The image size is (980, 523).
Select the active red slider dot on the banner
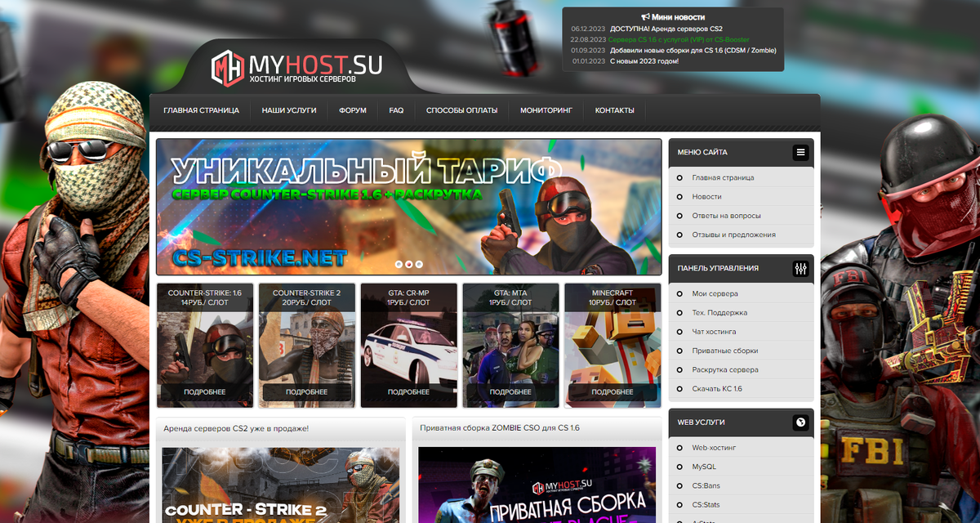pos(409,264)
